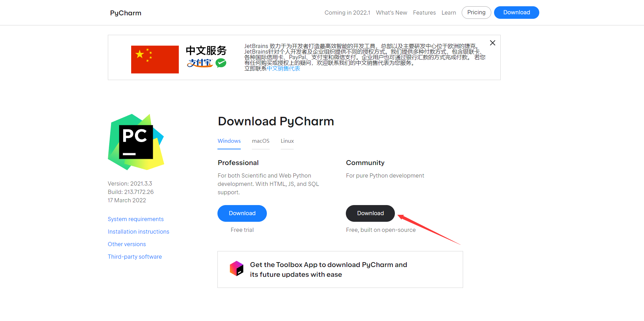Click the Free, built on open-source text
Viewport: 644px width, 321px height.
pyautogui.click(x=381, y=230)
